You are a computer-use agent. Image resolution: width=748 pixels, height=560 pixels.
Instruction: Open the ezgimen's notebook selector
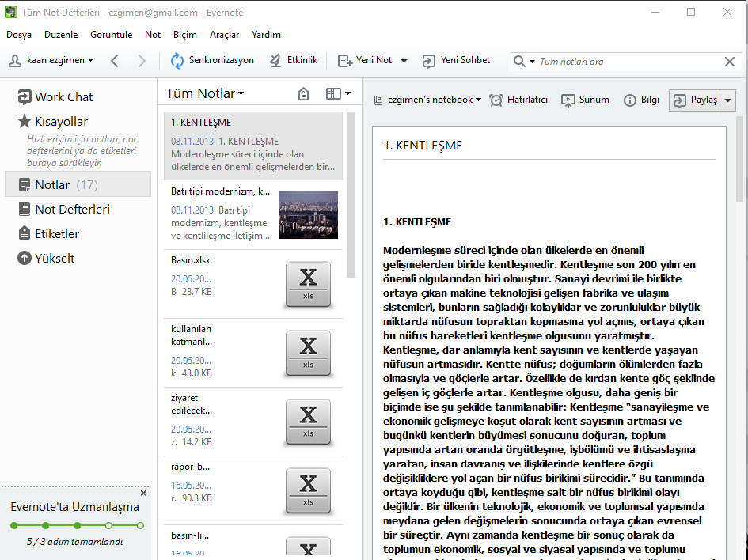pyautogui.click(x=431, y=100)
